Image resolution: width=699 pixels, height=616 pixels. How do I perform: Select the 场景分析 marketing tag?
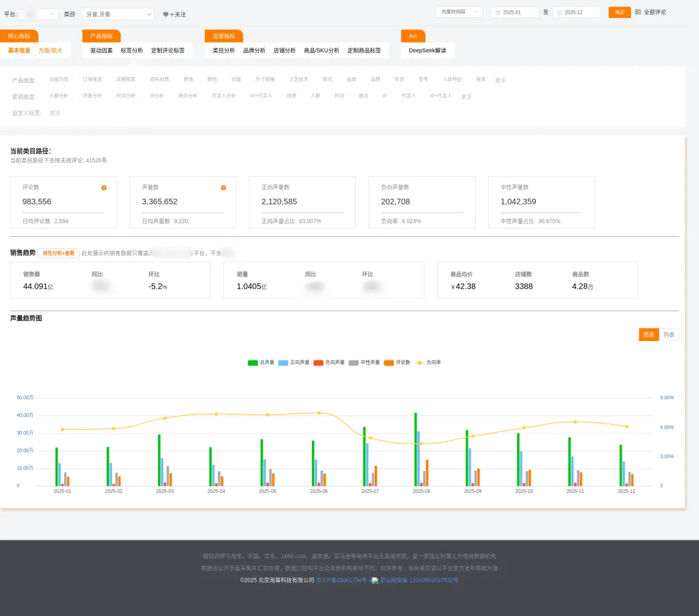[x=93, y=96]
